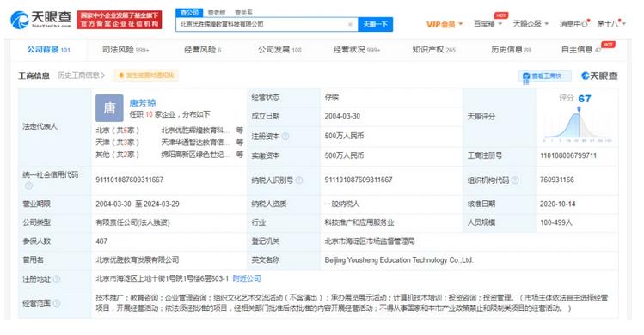
Task: Open the 百宝箱 dropdown menu
Action: (x=488, y=24)
